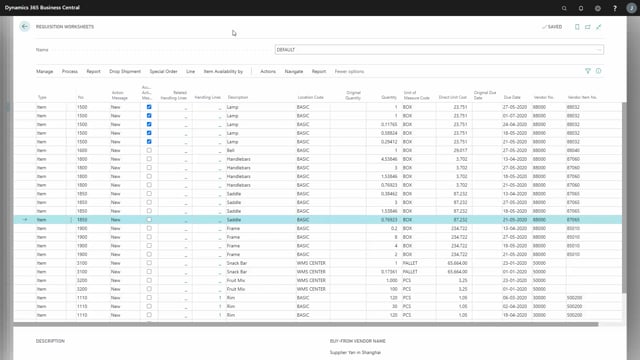The image size is (640, 360).
Task: Open the help question mark icon
Action: [x=615, y=8]
